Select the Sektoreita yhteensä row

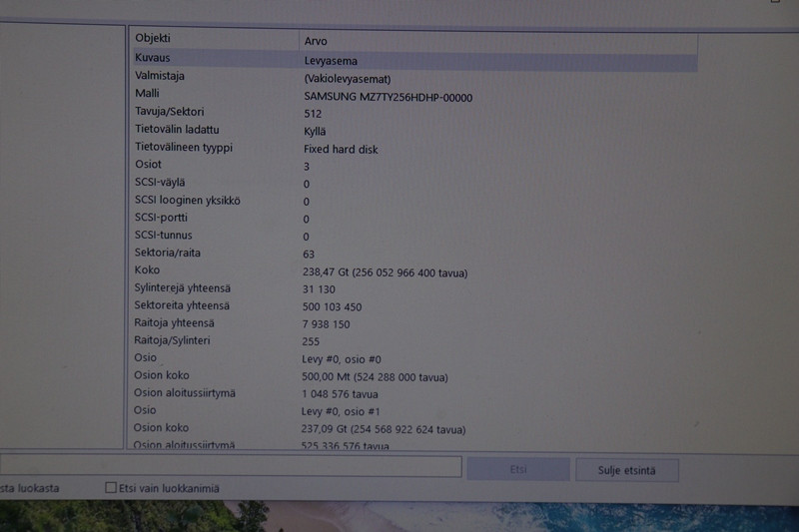point(414,306)
